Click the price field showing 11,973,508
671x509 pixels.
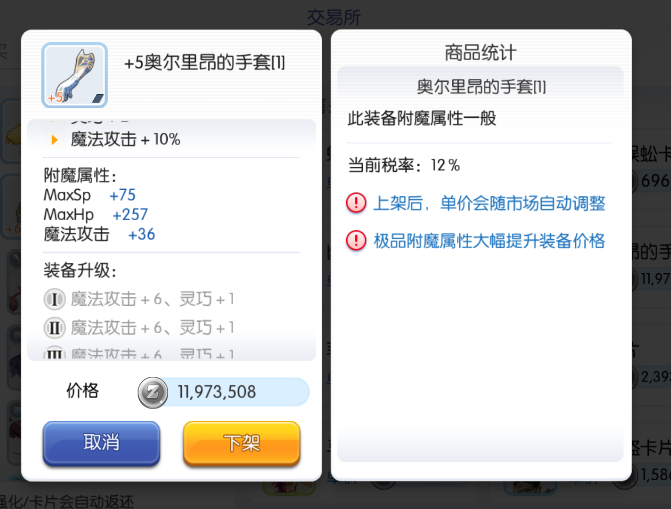(238, 392)
